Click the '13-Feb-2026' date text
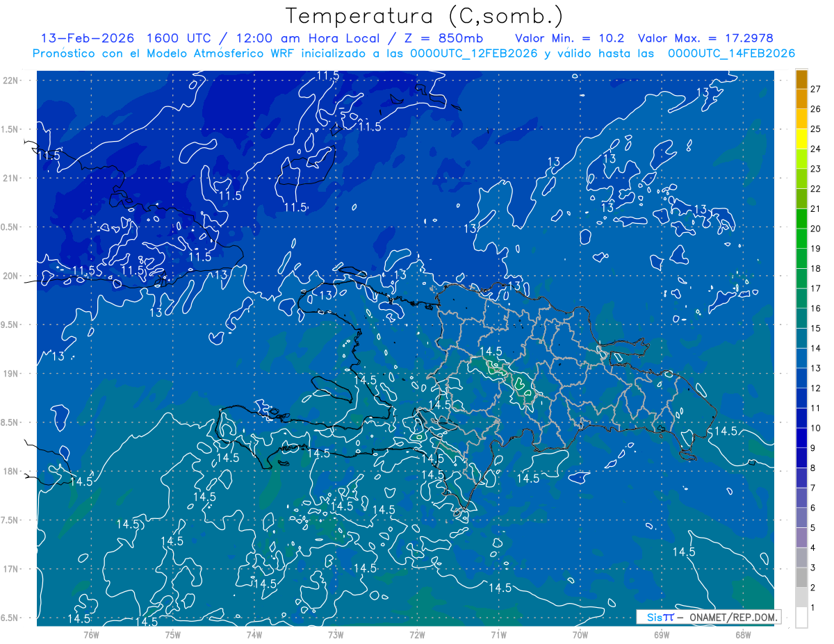 click(88, 38)
